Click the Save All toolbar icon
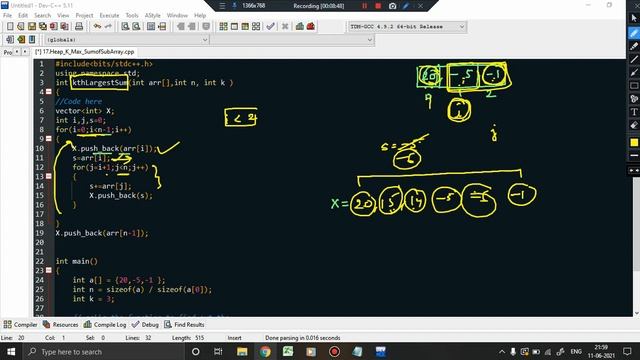This screenshot has height=360, width=640. pyautogui.click(x=42, y=27)
